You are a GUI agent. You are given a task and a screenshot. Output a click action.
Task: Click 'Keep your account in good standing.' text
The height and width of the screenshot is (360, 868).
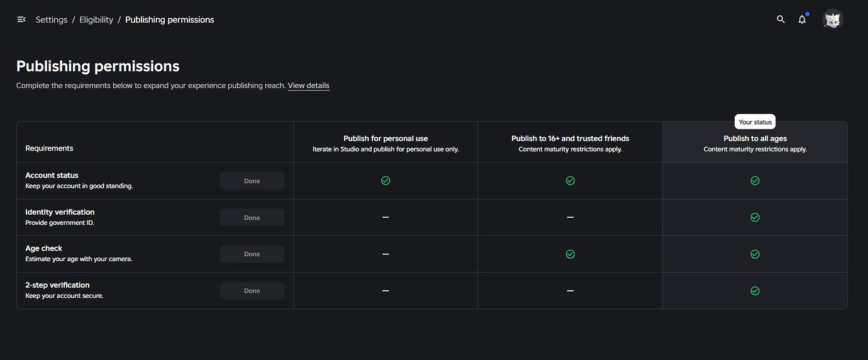(79, 186)
